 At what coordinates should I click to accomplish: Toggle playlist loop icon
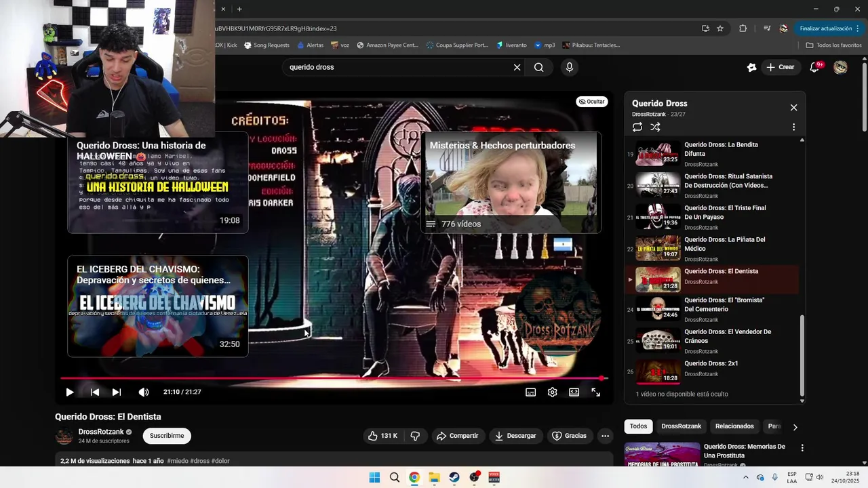(x=637, y=127)
